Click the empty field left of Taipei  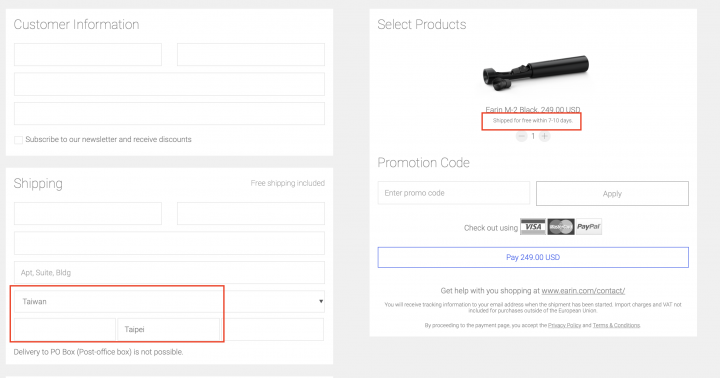pos(65,329)
